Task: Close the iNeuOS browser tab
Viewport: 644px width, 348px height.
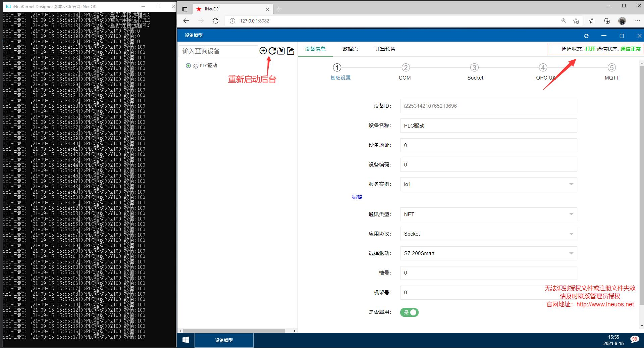Action: click(268, 9)
